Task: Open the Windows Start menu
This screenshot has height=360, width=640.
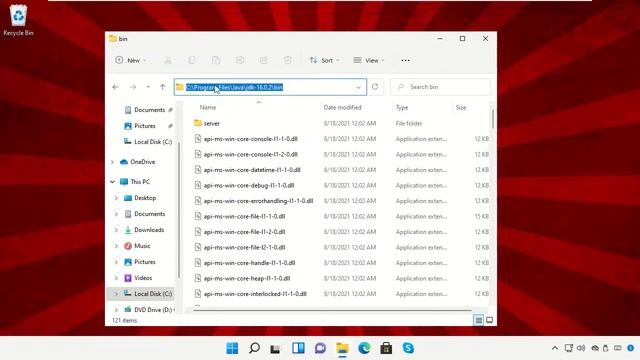Action: click(x=232, y=348)
